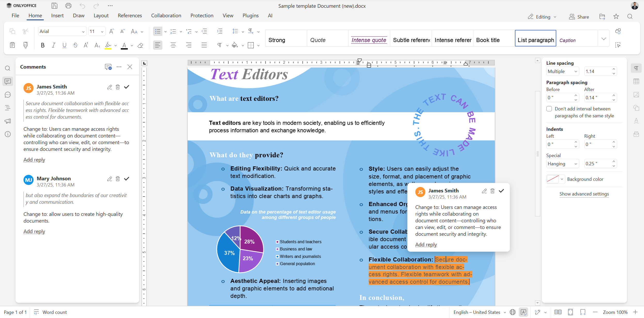Open the font size dropdown
This screenshot has width=644, height=318.
(x=102, y=31)
